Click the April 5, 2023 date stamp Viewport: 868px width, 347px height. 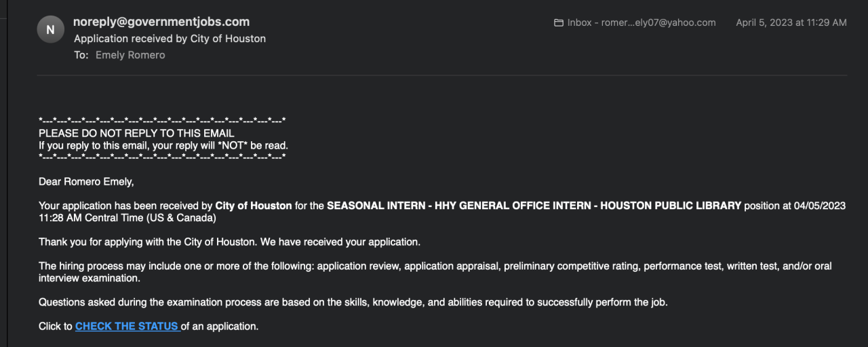point(791,22)
